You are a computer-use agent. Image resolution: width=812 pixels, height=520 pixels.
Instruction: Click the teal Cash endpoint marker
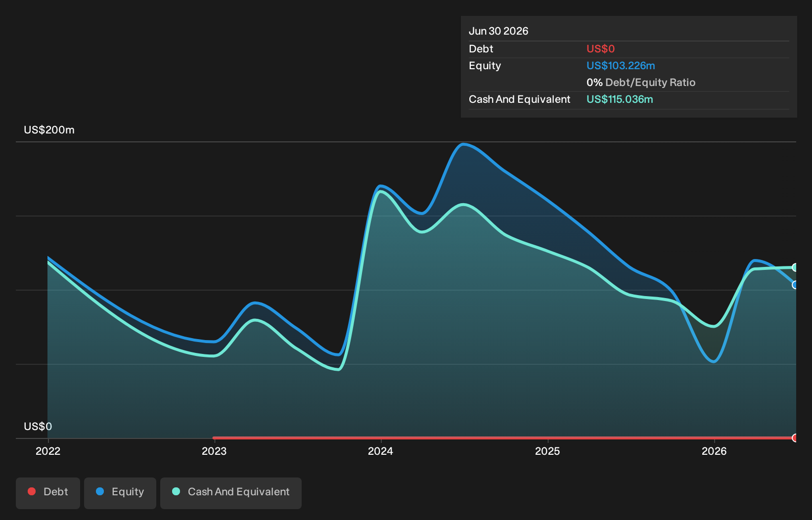795,267
